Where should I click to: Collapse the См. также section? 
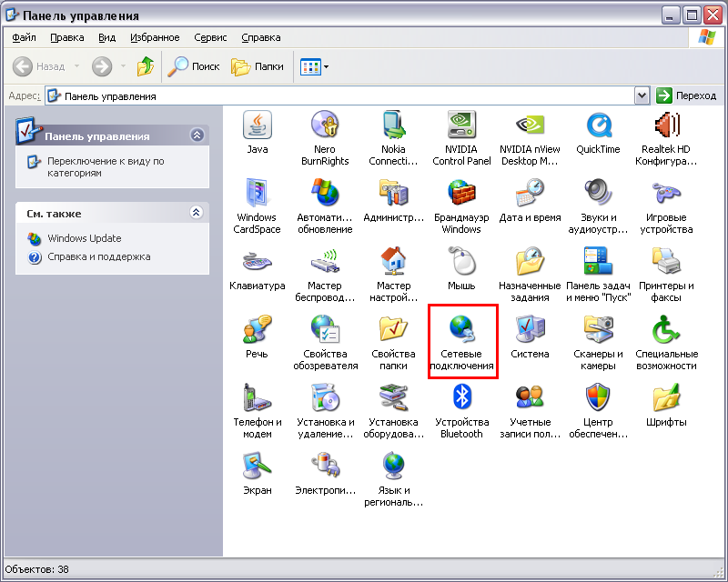197,213
